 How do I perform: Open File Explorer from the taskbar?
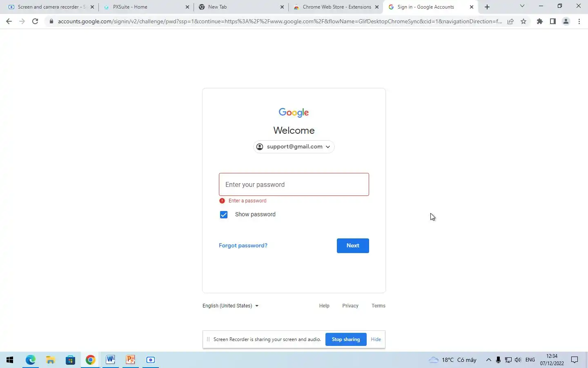51,360
